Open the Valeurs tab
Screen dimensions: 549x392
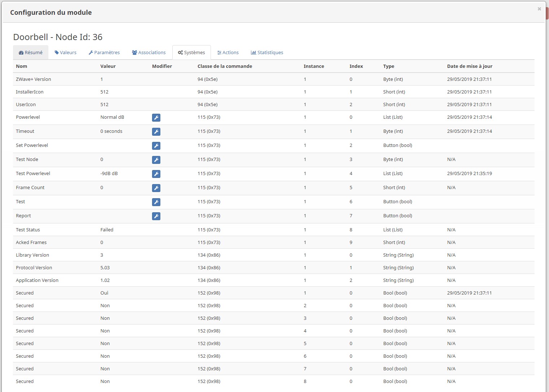pos(65,52)
